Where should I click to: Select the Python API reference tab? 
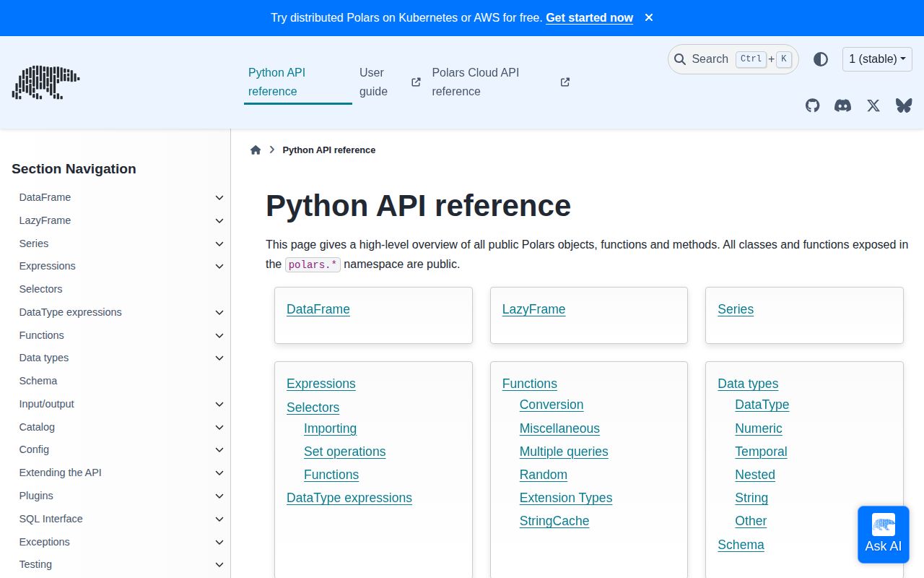pyautogui.click(x=297, y=82)
